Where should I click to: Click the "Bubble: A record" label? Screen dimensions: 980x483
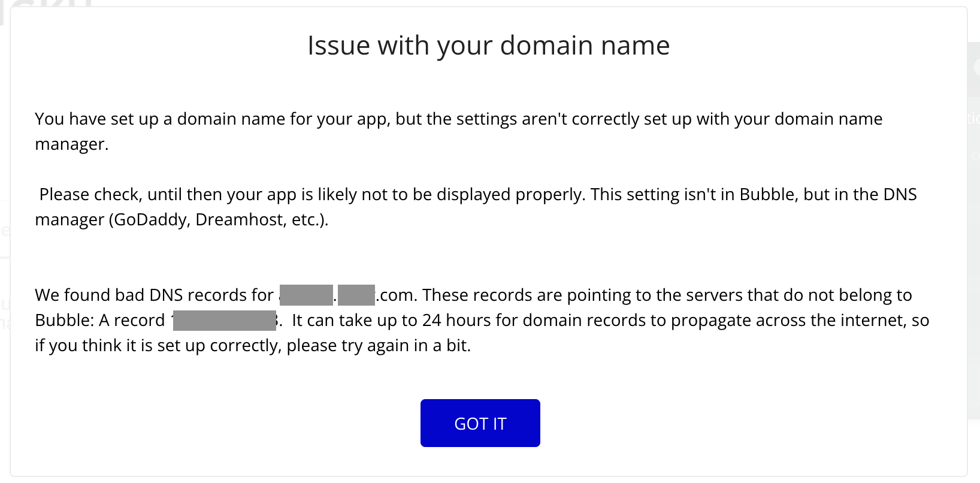pyautogui.click(x=99, y=320)
